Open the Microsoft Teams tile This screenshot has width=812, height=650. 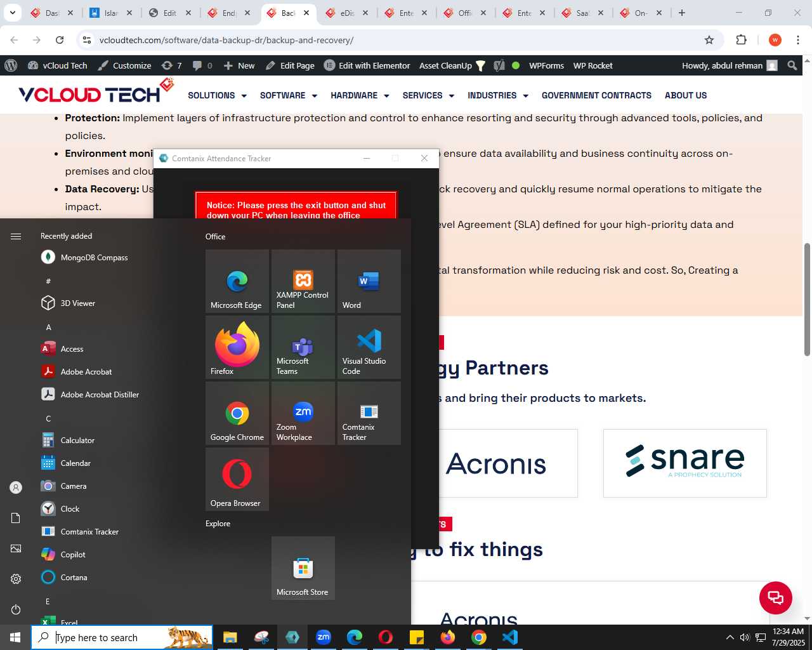(303, 347)
